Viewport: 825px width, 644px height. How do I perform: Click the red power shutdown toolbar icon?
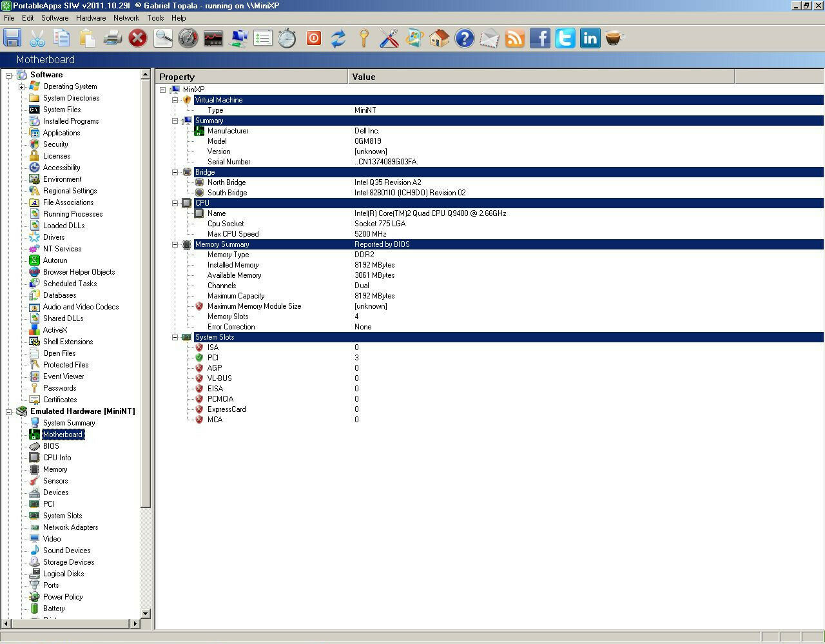[x=313, y=38]
